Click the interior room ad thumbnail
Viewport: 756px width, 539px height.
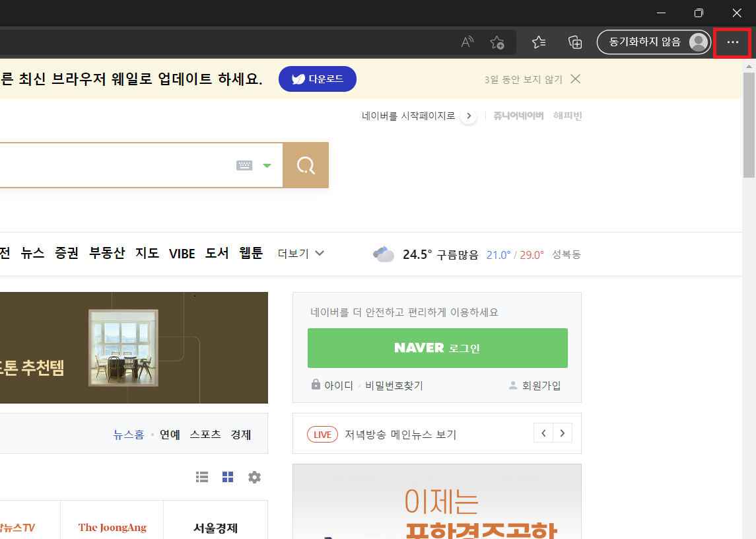coord(123,348)
